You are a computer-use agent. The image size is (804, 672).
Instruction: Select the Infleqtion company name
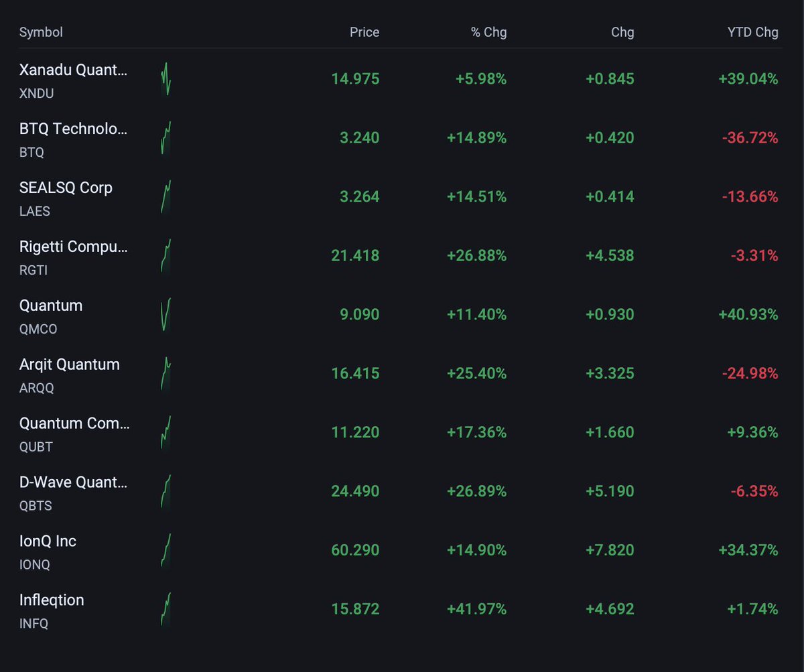coord(52,600)
